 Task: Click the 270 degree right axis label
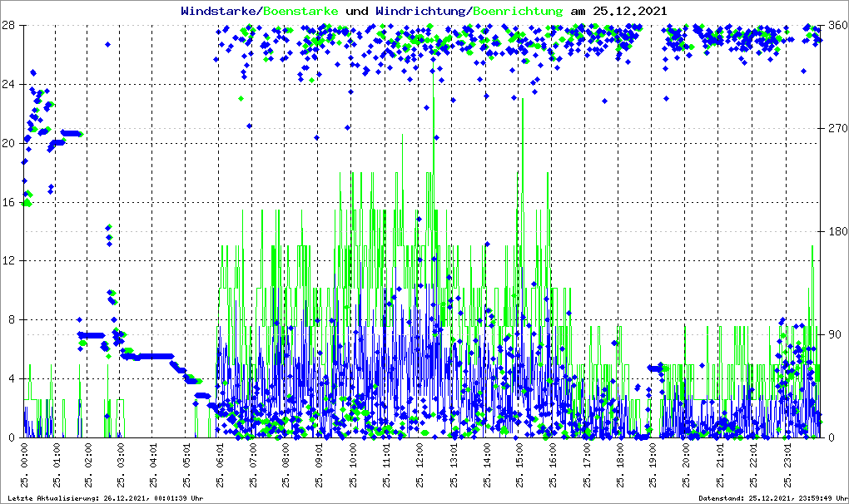(x=835, y=129)
